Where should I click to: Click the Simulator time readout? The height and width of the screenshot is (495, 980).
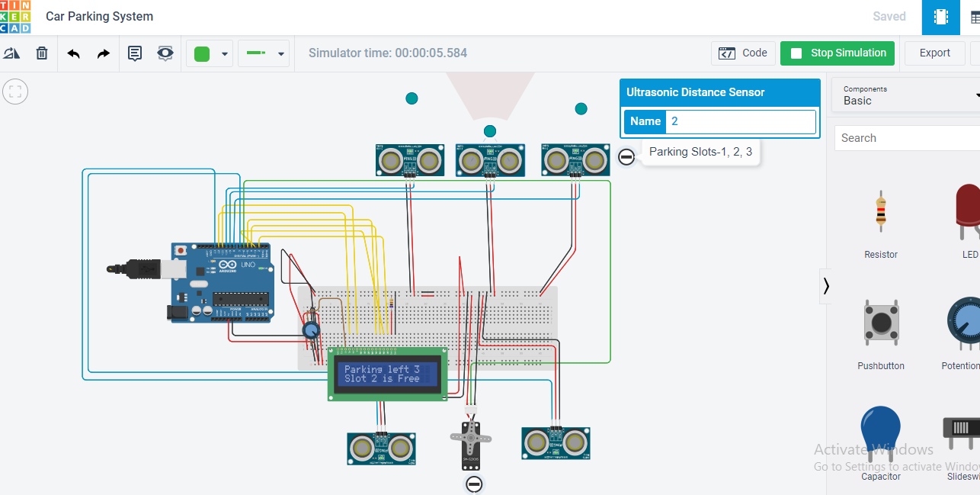[x=388, y=53]
